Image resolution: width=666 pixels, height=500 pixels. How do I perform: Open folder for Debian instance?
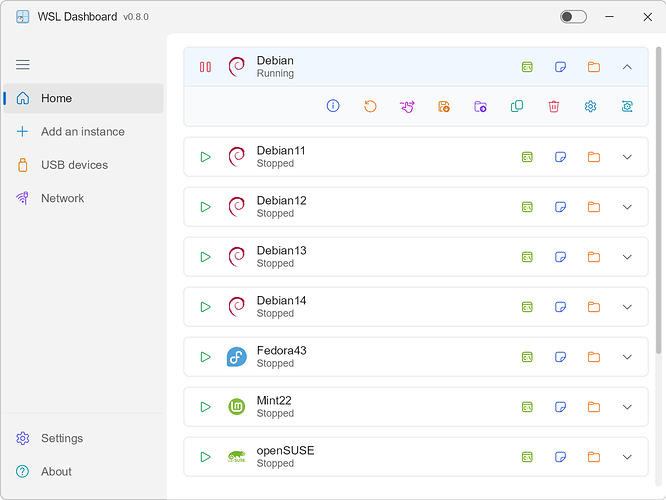point(594,67)
